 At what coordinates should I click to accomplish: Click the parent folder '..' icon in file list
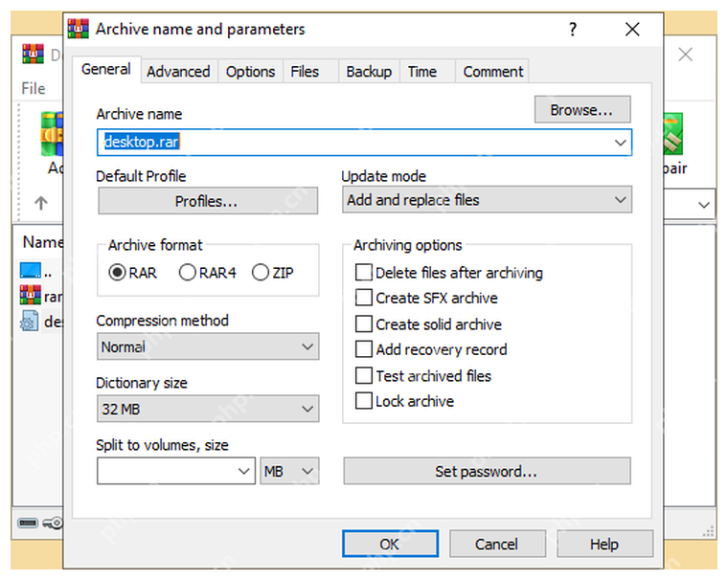tap(31, 270)
